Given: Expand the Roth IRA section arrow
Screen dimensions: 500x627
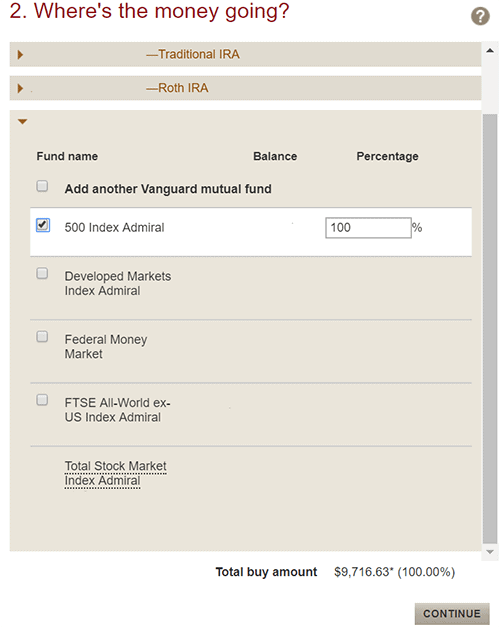Looking at the screenshot, I should tap(20, 88).
